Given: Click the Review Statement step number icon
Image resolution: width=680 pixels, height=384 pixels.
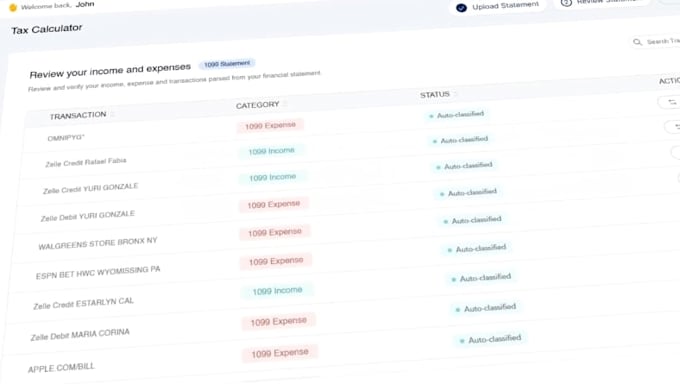Looking at the screenshot, I should [x=566, y=3].
